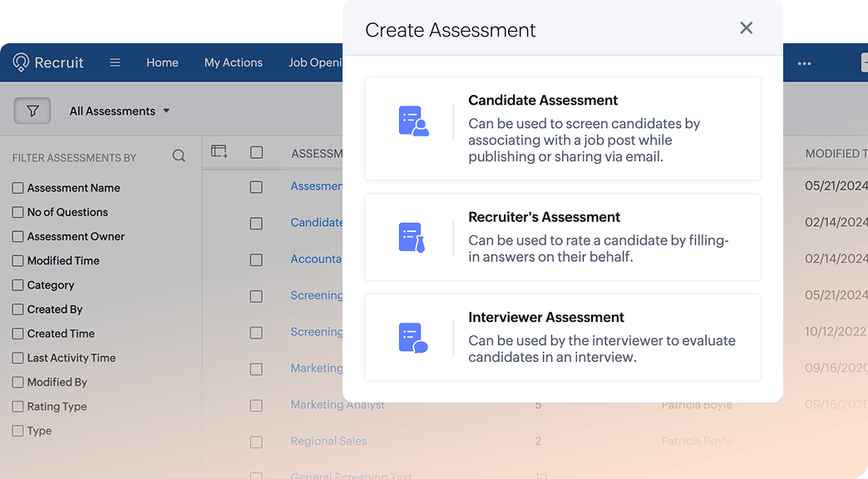Screen dimensions: 868x479
Task: Open search in the filter panel
Action: [x=179, y=156]
